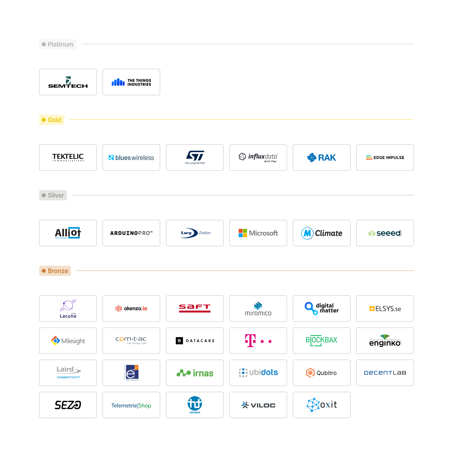Click the Exibe Tech logo card
This screenshot has height=476, width=470.
[131, 373]
